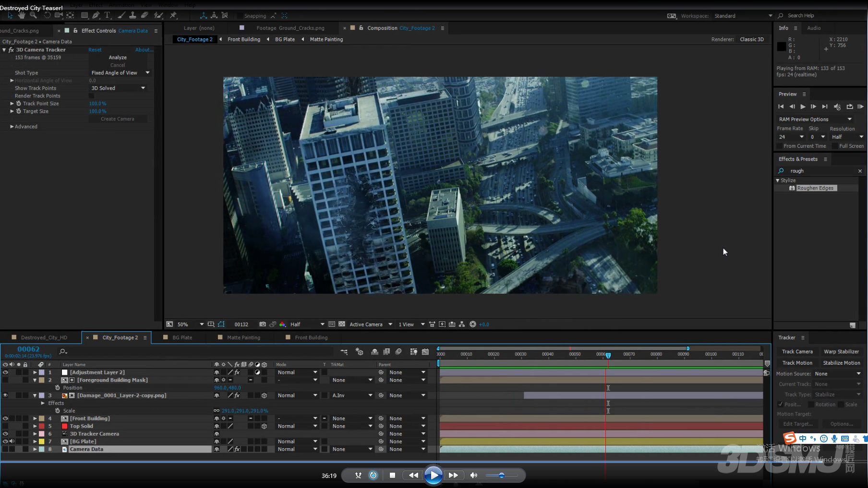Open the Graph Editor icon in timeline

click(x=425, y=352)
